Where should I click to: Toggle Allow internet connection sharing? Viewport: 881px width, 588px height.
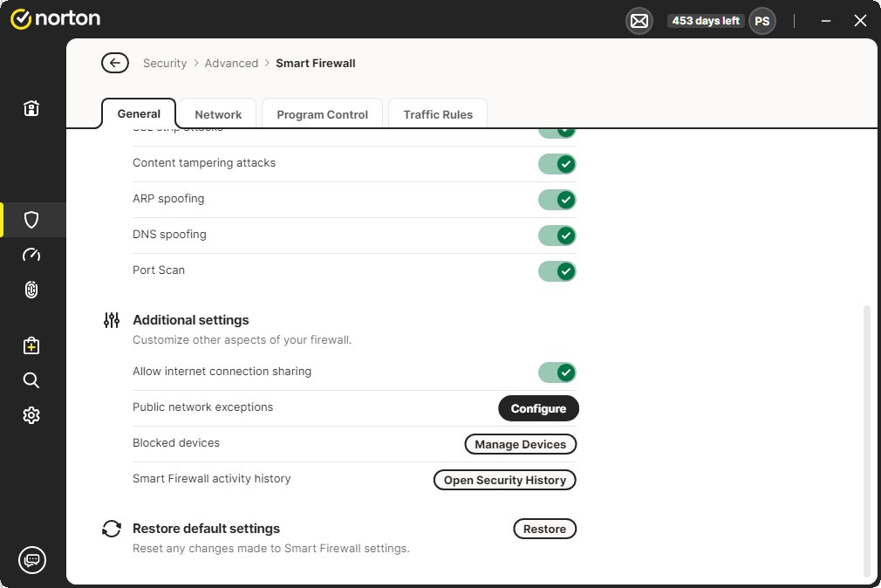pyautogui.click(x=557, y=373)
